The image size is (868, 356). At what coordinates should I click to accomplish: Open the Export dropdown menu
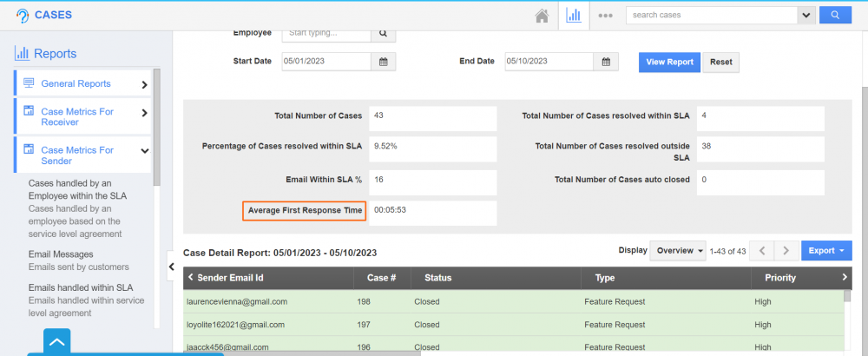tap(825, 251)
